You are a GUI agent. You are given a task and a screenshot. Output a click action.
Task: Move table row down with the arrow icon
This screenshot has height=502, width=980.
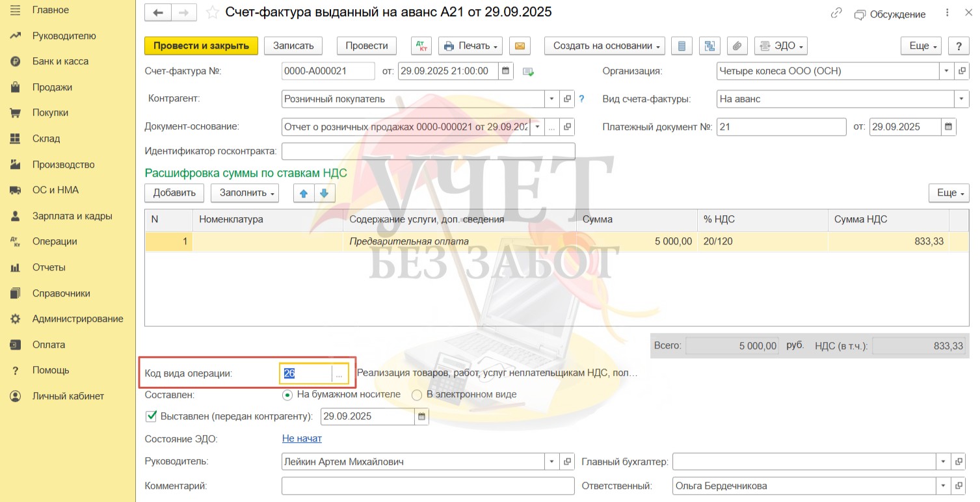click(324, 193)
